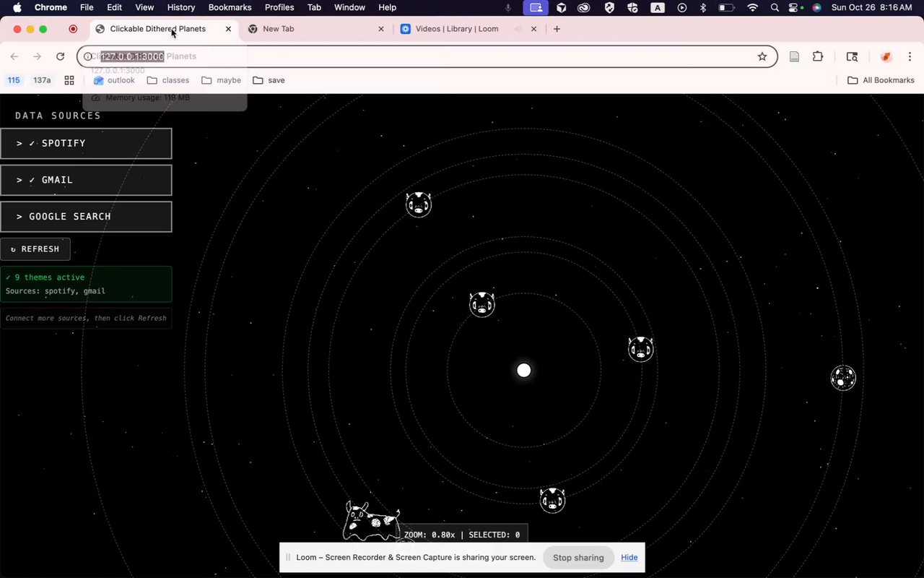Select the cow planet nearest the sun
Screen dimensions: 924x578
coord(482,304)
